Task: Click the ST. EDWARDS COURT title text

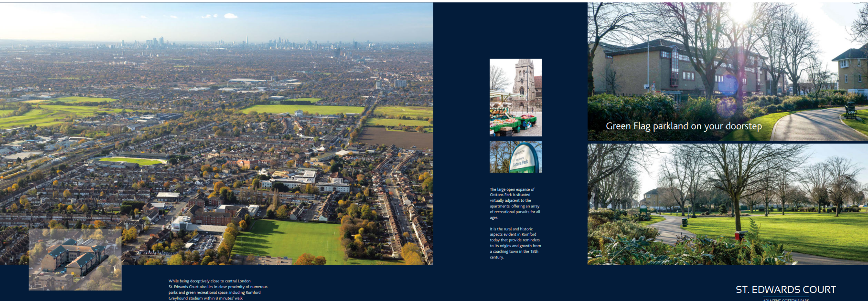Action: [785, 290]
